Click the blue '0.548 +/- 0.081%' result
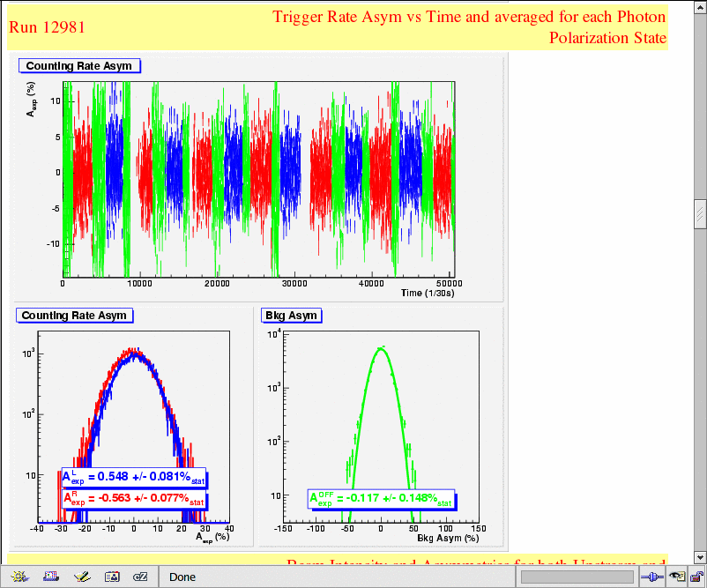 coord(133,477)
